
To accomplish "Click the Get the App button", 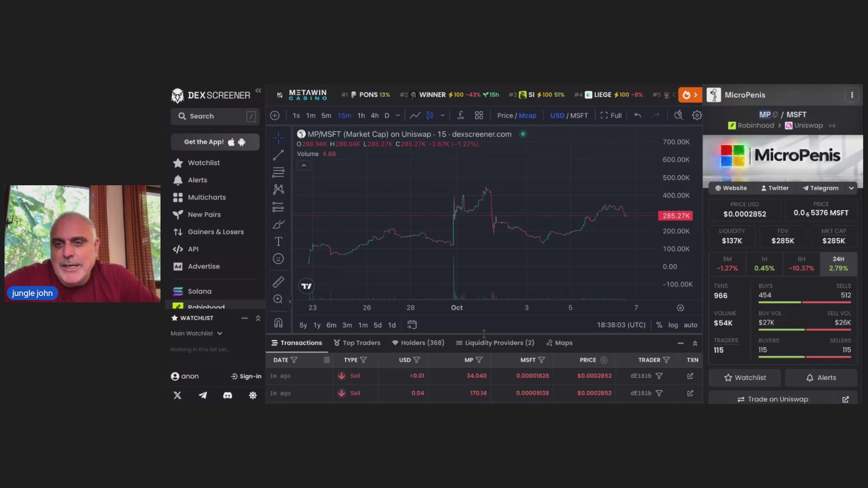I will pos(215,142).
